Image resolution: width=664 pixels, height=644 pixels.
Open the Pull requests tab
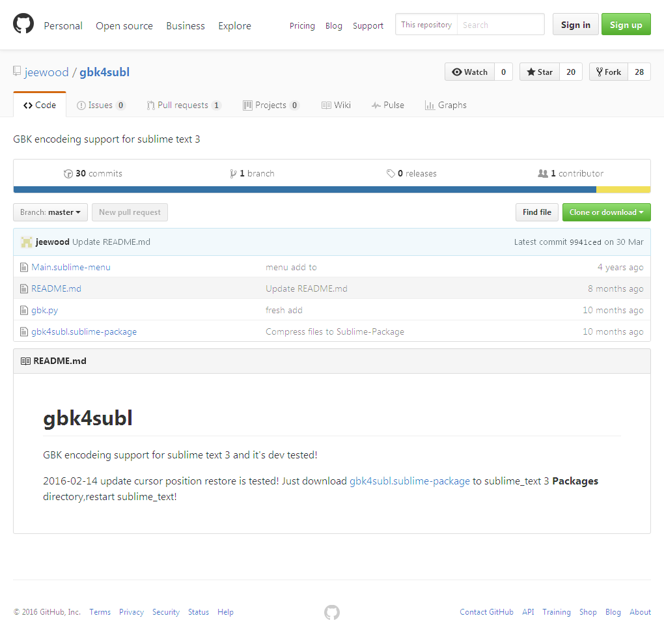(184, 105)
